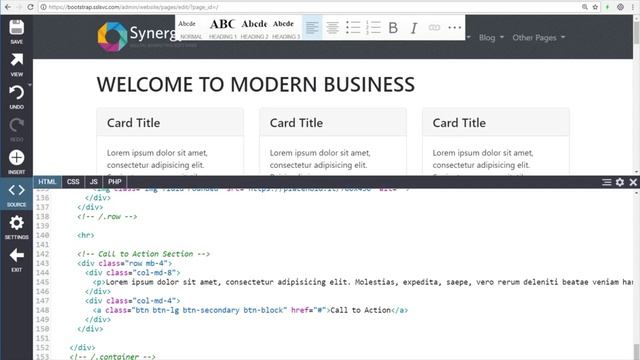This screenshot has height=360, width=640.
Task: Switch to the HTML tab
Action: click(47, 182)
